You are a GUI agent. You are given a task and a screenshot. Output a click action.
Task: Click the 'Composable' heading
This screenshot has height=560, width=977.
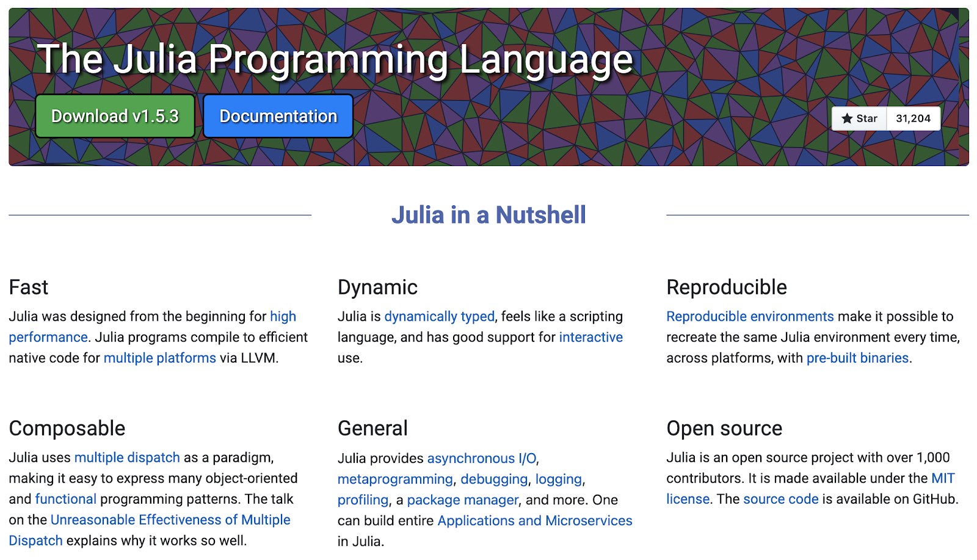[67, 428]
